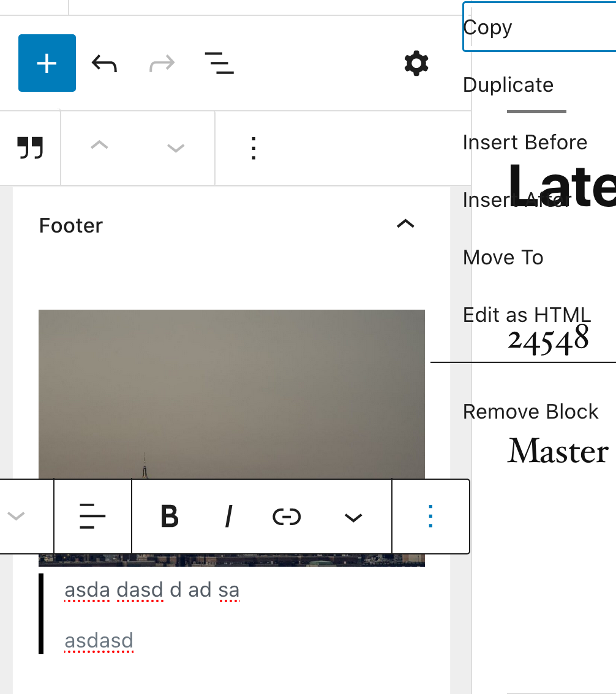Choose Insert After menu entry

(x=516, y=200)
